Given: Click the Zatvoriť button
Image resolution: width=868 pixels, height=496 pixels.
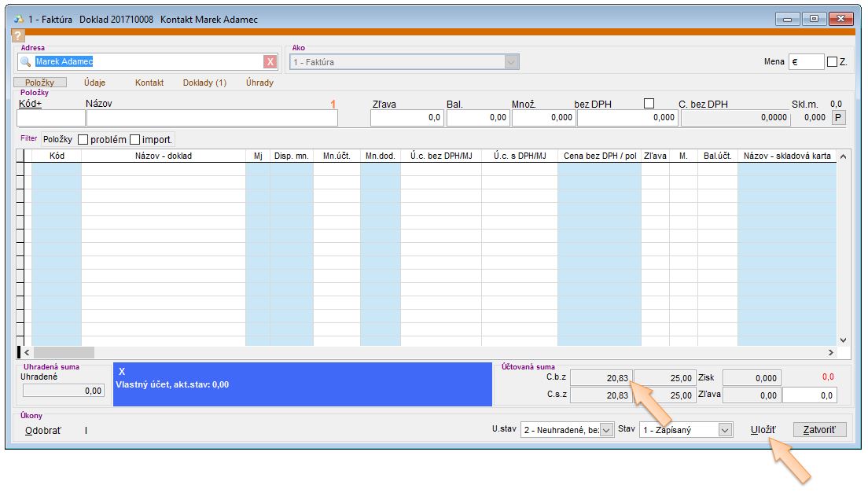Looking at the screenshot, I should (819, 430).
